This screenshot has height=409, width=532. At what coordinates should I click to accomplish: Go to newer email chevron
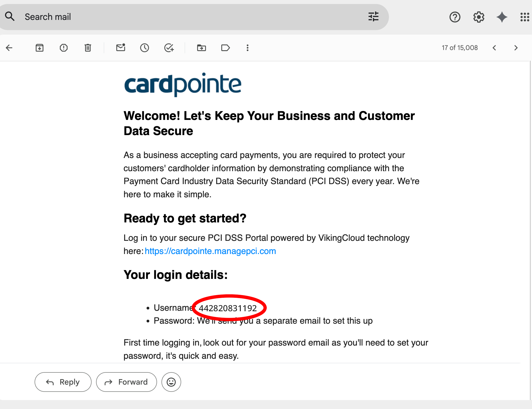(494, 48)
